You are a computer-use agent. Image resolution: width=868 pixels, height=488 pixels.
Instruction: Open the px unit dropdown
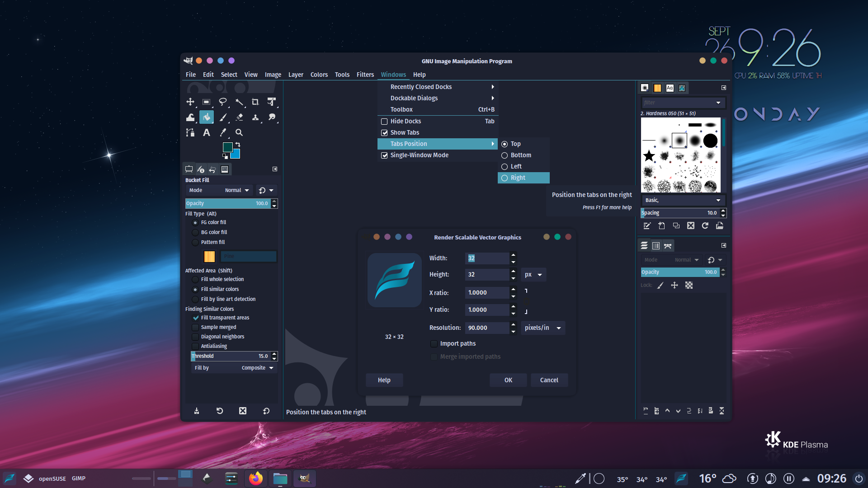[x=533, y=274]
